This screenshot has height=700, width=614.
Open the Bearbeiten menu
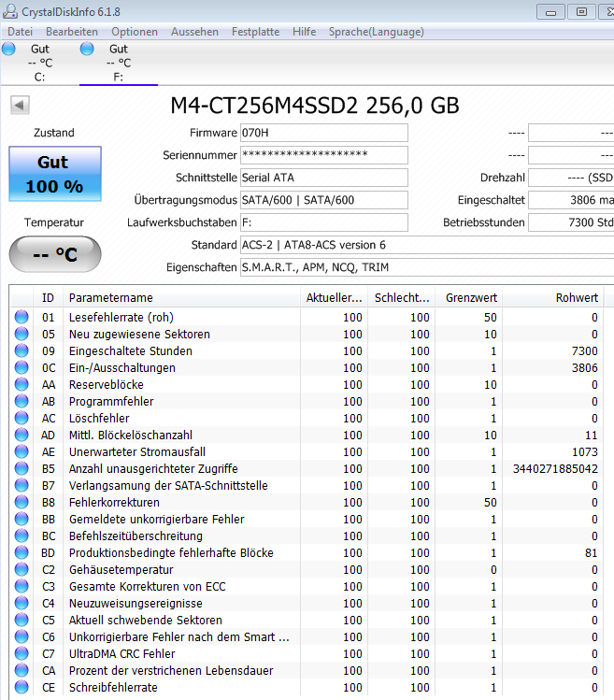tap(72, 32)
